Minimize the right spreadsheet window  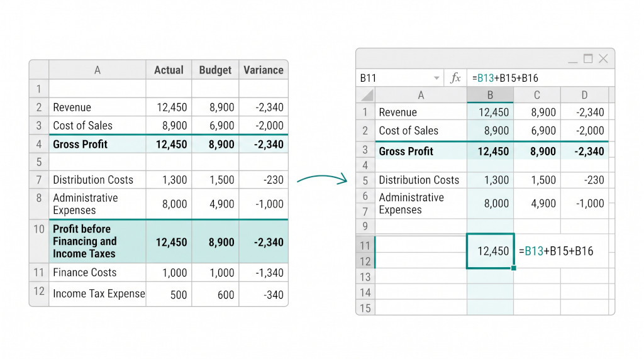click(572, 62)
